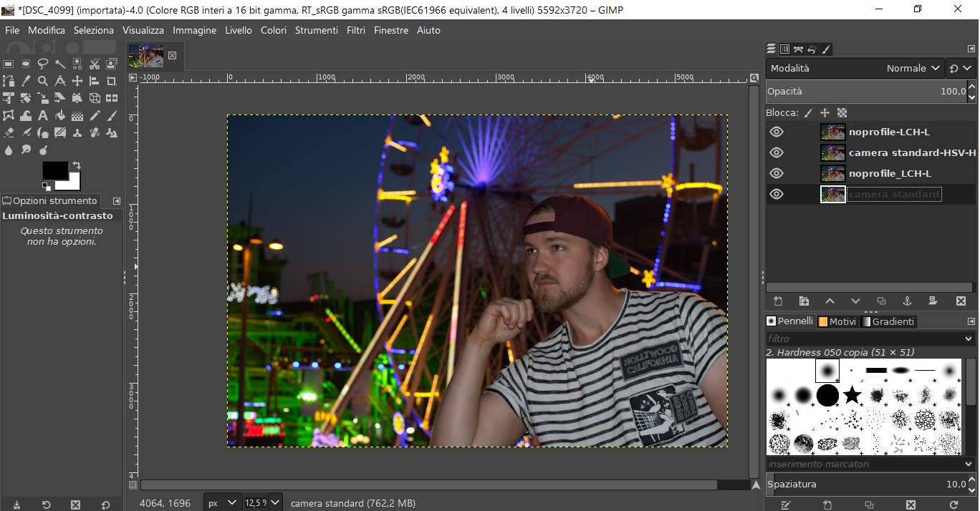Select the Free Select lasso tool

coord(43,64)
